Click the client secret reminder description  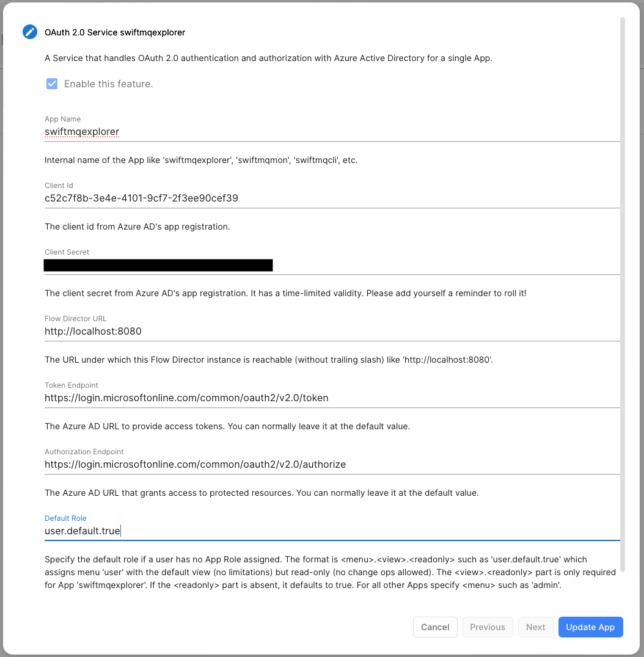click(285, 293)
